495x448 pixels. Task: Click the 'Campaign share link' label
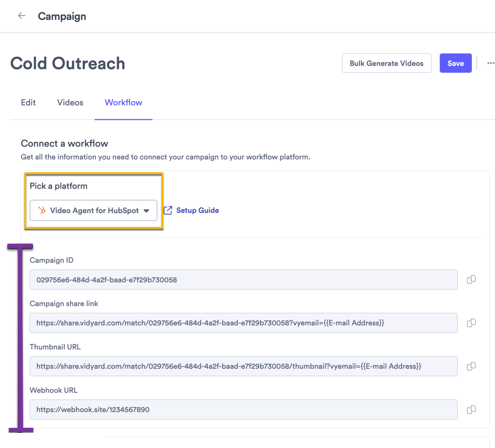(64, 304)
